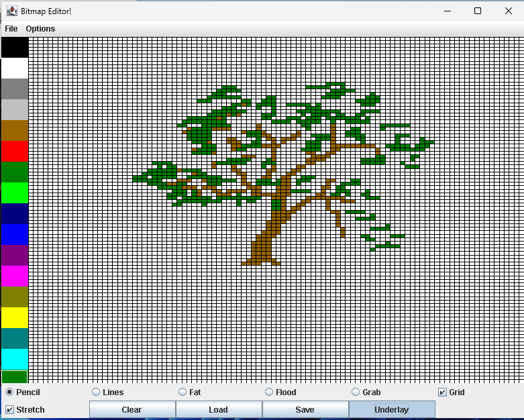Pick the olive color swatch
The width and height of the screenshot is (524, 420).
[15, 297]
